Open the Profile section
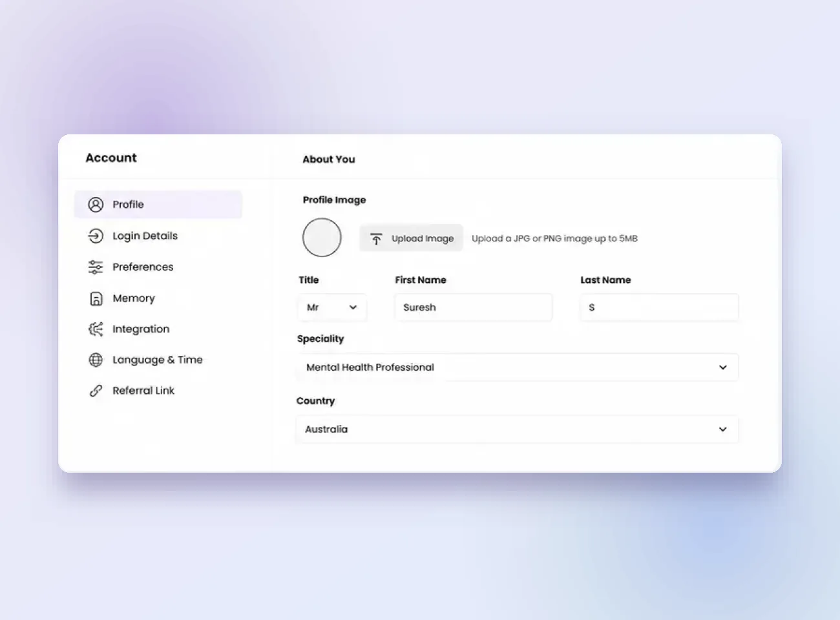 pos(158,204)
